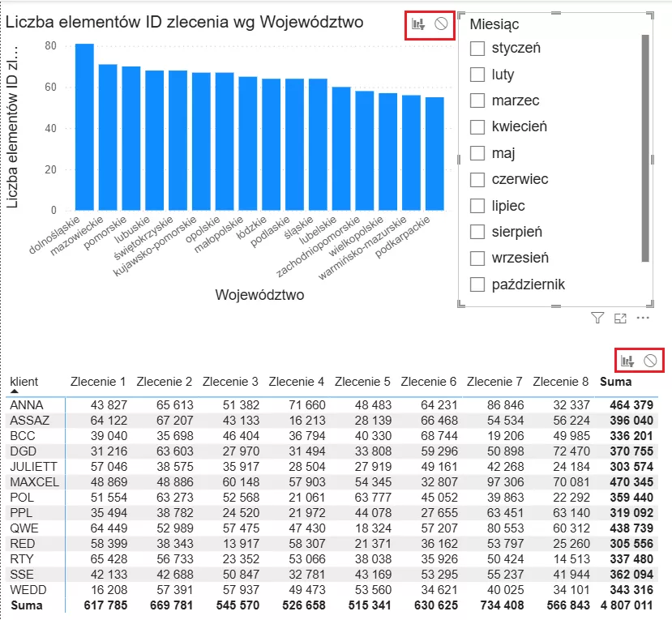672x620 pixels.
Task: Click the Filter interaction icon above the bar chart
Action: tap(418, 24)
